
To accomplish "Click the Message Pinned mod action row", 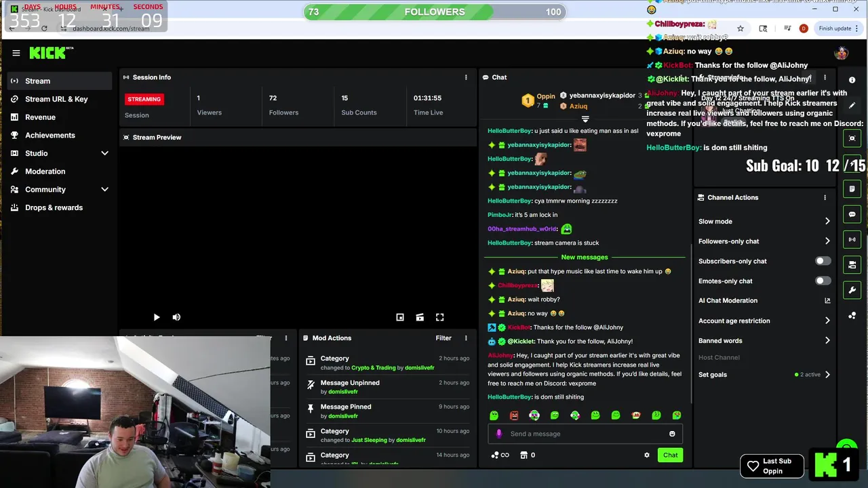I will tap(387, 411).
